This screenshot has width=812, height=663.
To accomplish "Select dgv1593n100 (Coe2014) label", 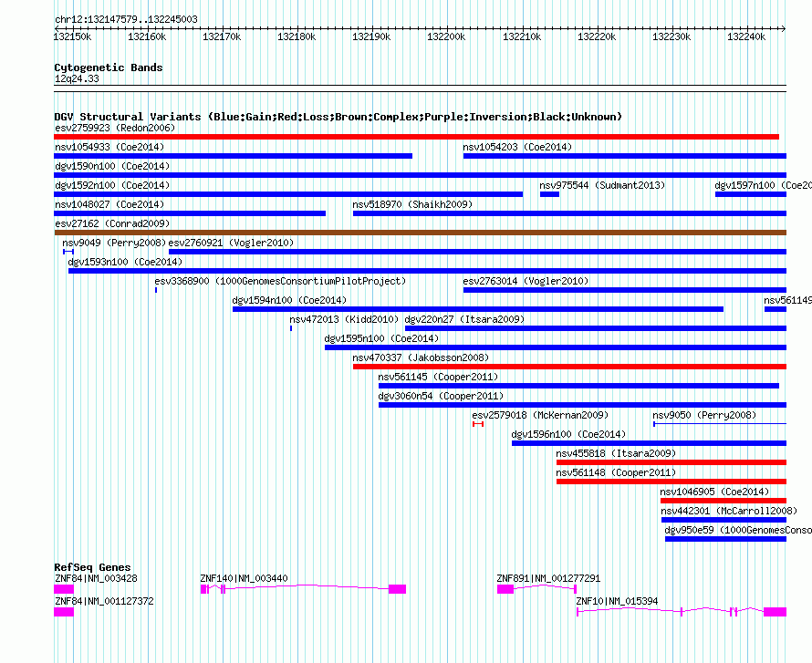I will click(x=125, y=262).
